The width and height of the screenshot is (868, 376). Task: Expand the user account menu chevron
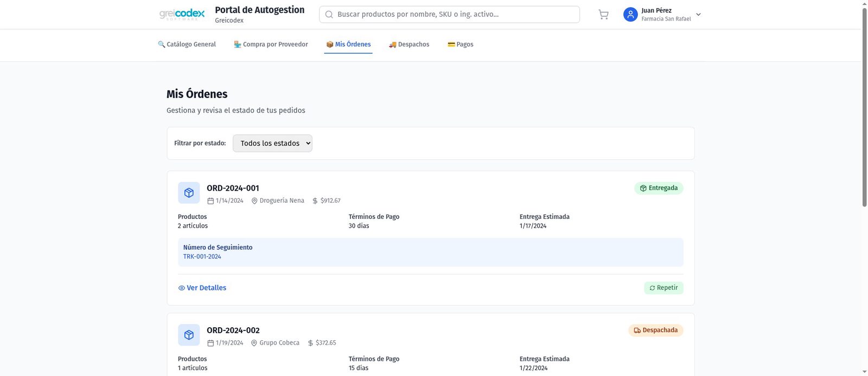698,15
